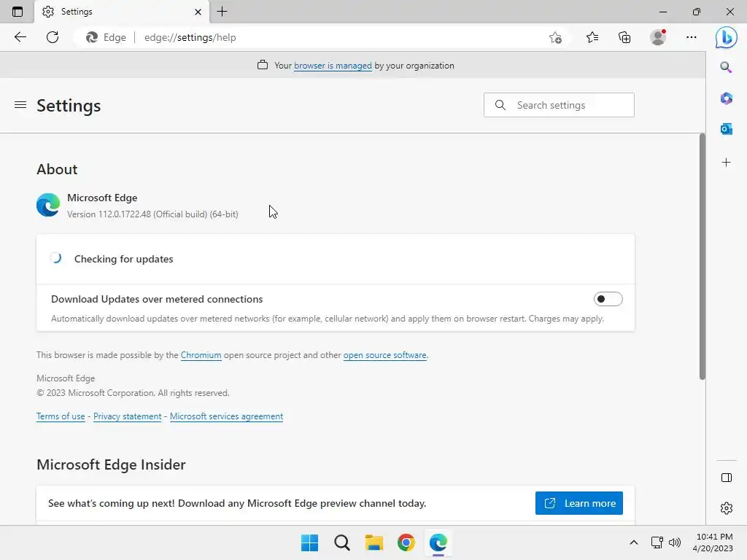Open taskbar Search
This screenshot has width=747, height=560.
342,542
